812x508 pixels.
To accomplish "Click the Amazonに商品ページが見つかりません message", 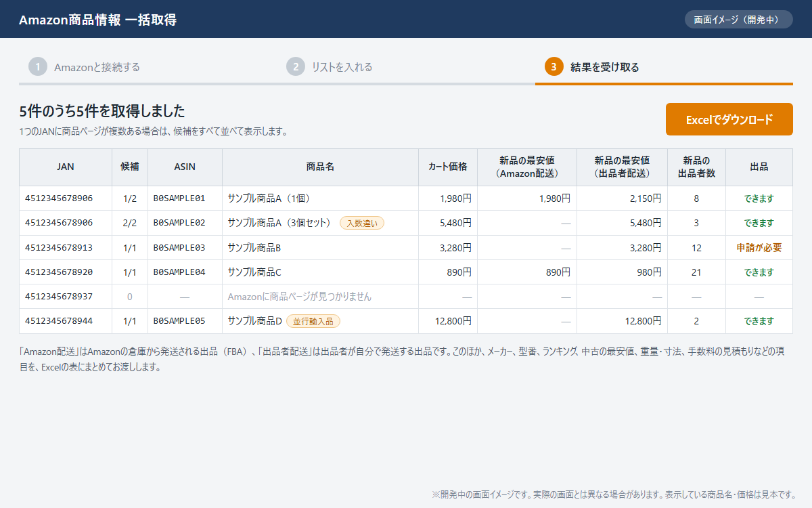I will click(300, 297).
